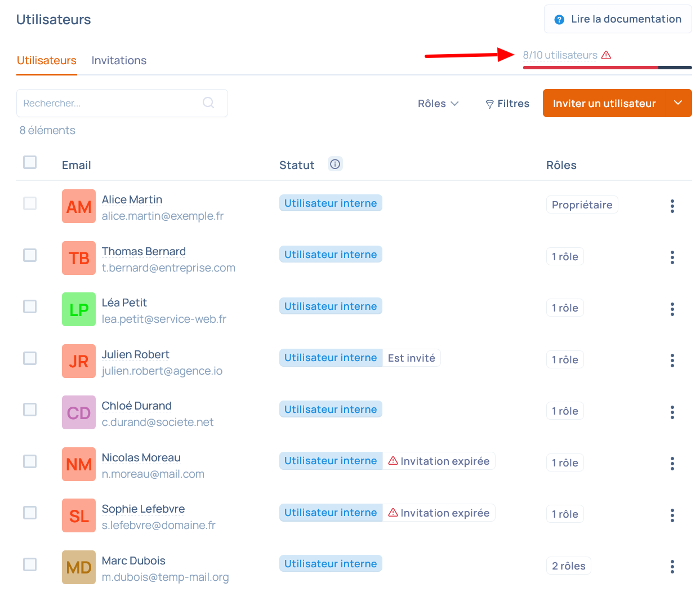The image size is (700, 596).
Task: Check the box next to Sophie Lefebvre
Action: click(30, 513)
